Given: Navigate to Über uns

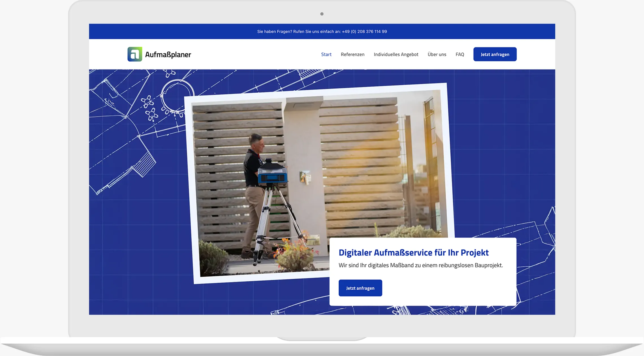Looking at the screenshot, I should point(437,54).
